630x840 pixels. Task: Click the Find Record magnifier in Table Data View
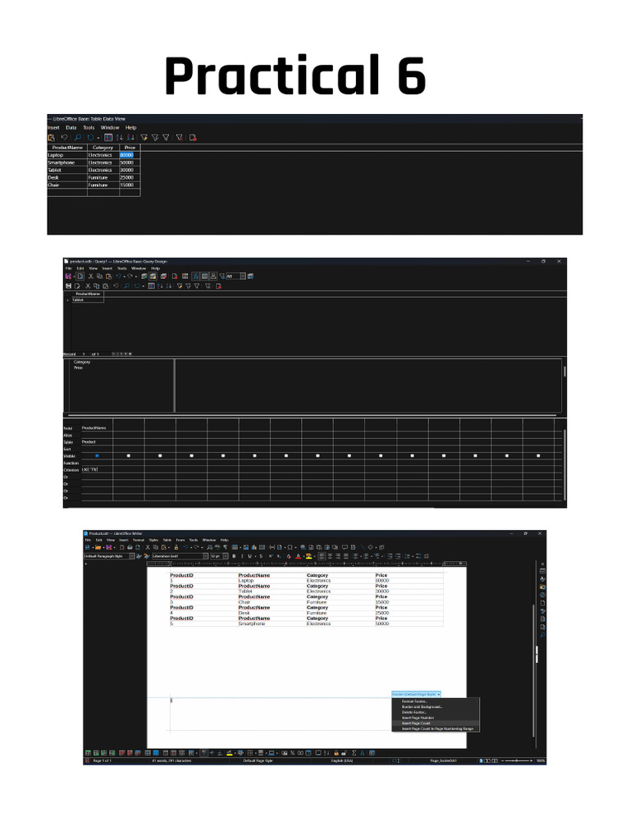pyautogui.click(x=78, y=138)
